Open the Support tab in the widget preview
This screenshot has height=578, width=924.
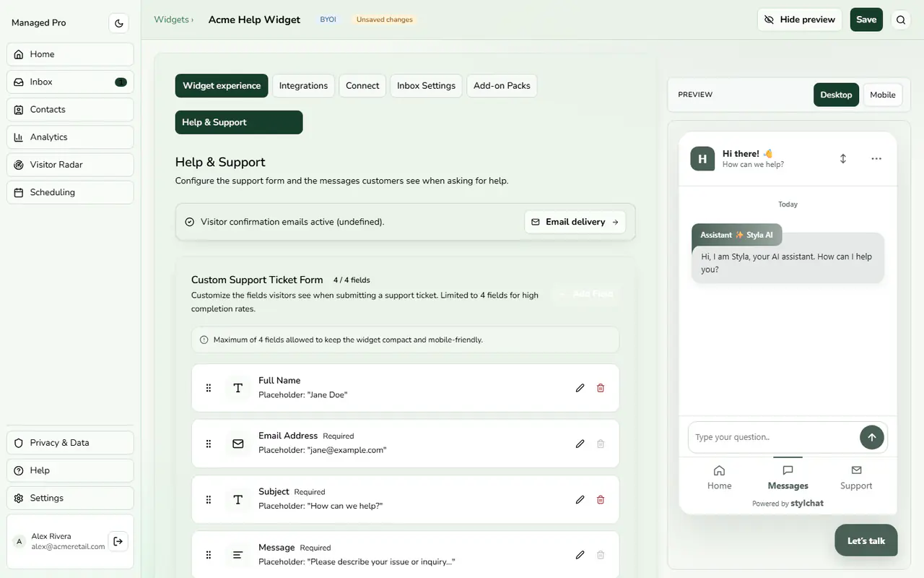tap(856, 478)
